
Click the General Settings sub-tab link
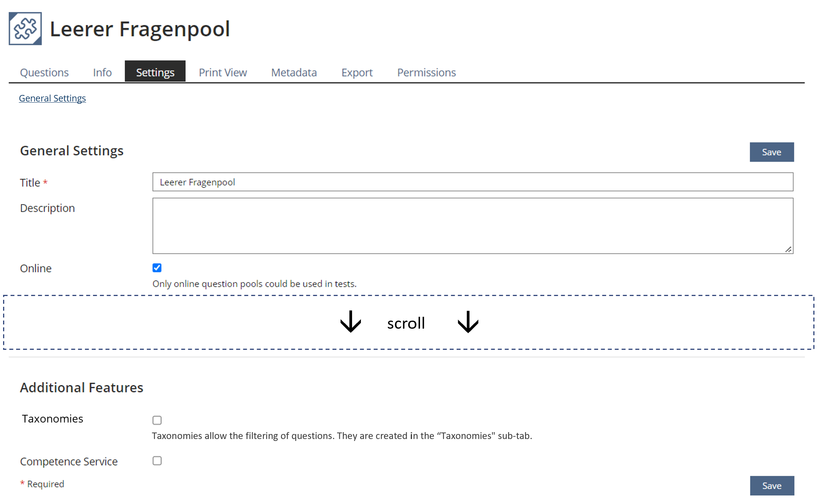(x=52, y=98)
